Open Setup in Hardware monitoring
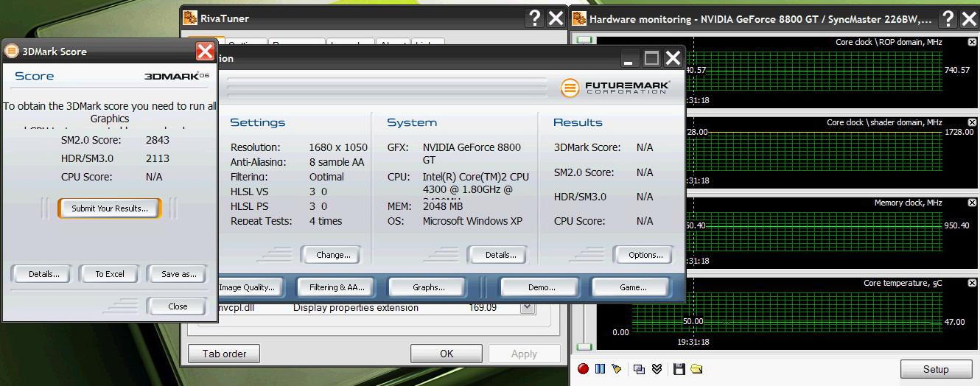This screenshot has height=386, width=980. (936, 369)
